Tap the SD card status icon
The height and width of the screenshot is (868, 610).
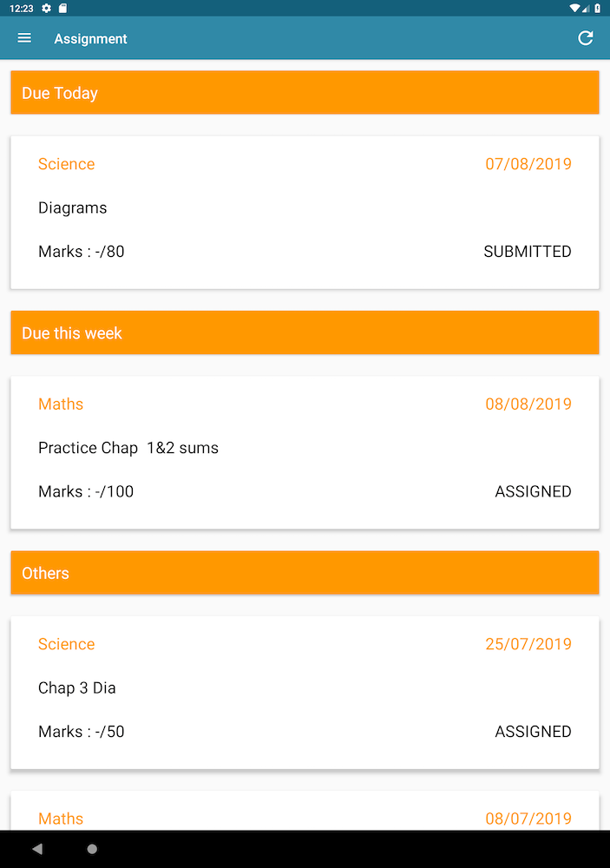click(62, 8)
